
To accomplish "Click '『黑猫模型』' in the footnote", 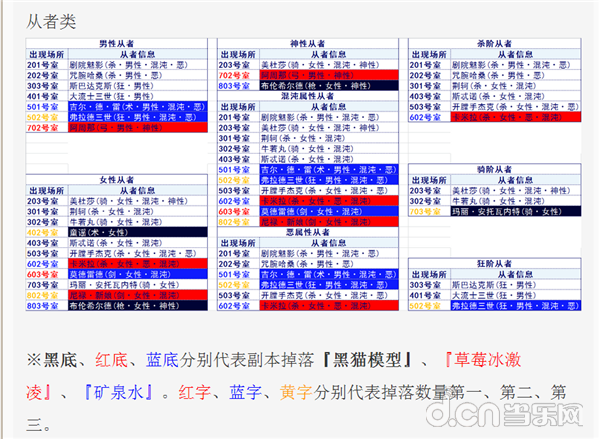I will point(367,360).
